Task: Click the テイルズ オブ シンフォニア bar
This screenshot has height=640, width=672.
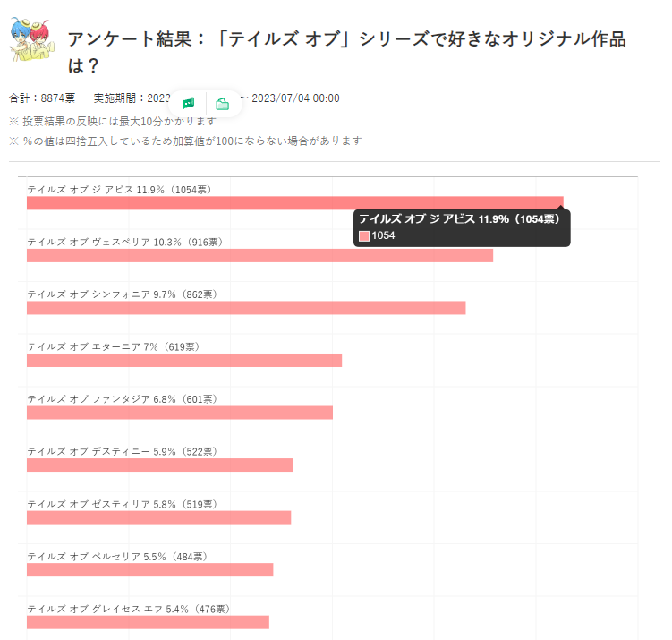Action: 246,308
